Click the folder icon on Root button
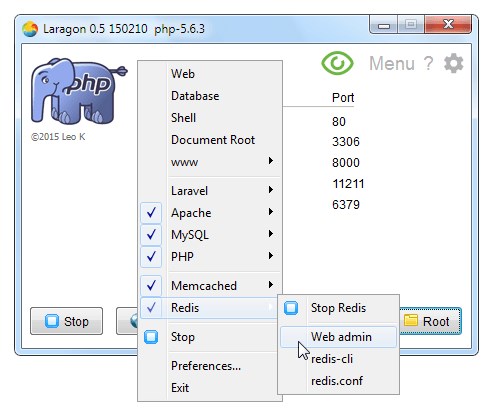 click(x=411, y=320)
